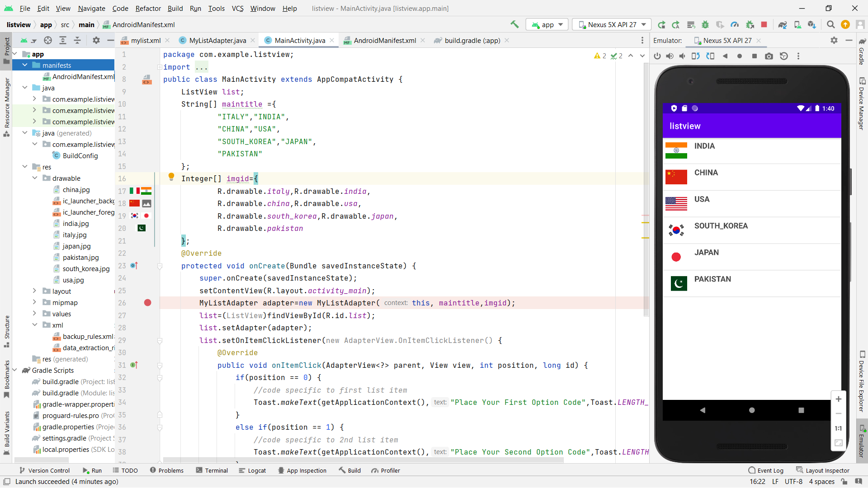Lower the emulator volume
Screen dimensions: 868x488
682,56
